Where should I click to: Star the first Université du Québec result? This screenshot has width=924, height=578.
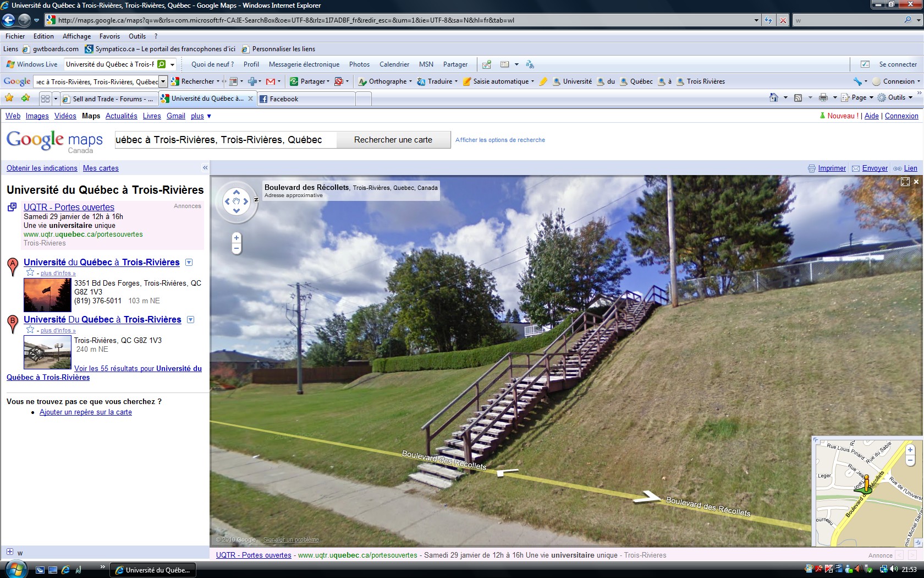(x=30, y=272)
